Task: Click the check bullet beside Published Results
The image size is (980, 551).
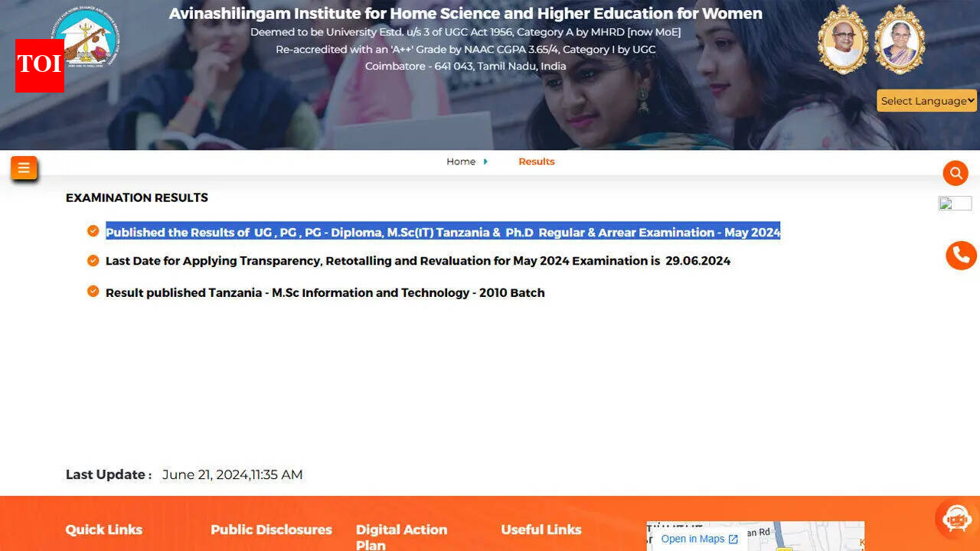Action: click(93, 231)
